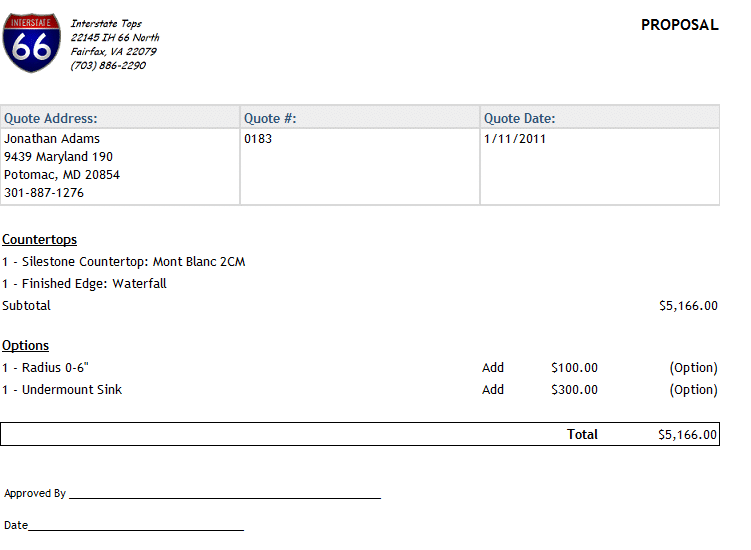751x550 pixels.
Task: Select the Finished Edge Waterfall line
Action: pos(84,284)
